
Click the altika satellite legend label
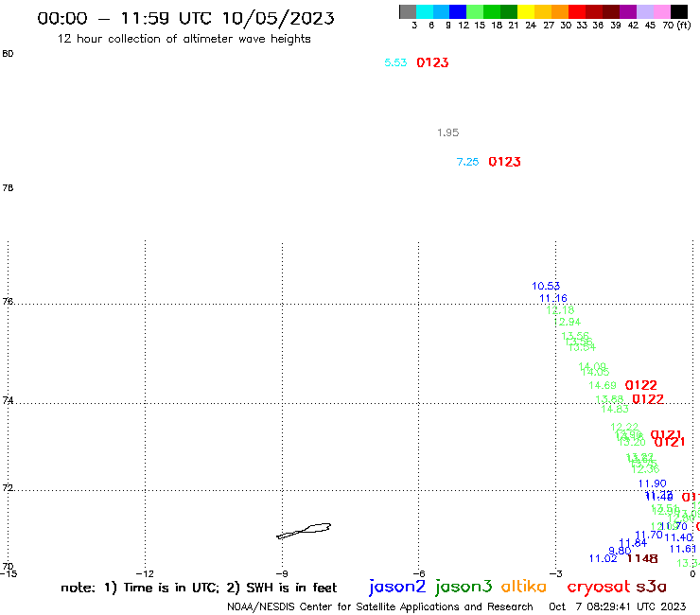tap(524, 587)
